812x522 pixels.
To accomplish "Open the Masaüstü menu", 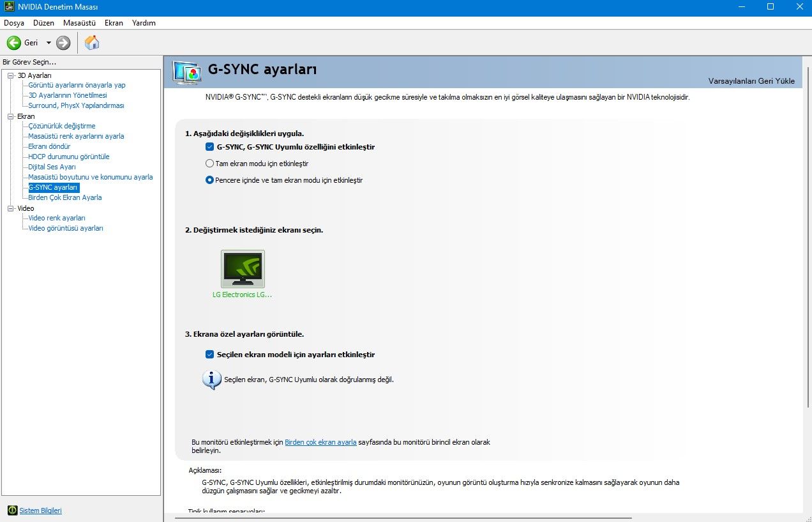I will 79,23.
